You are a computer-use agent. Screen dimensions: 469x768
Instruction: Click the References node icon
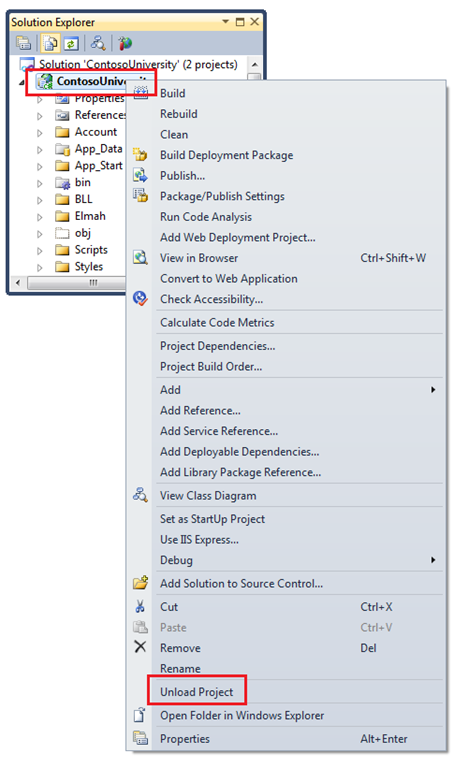[62, 116]
